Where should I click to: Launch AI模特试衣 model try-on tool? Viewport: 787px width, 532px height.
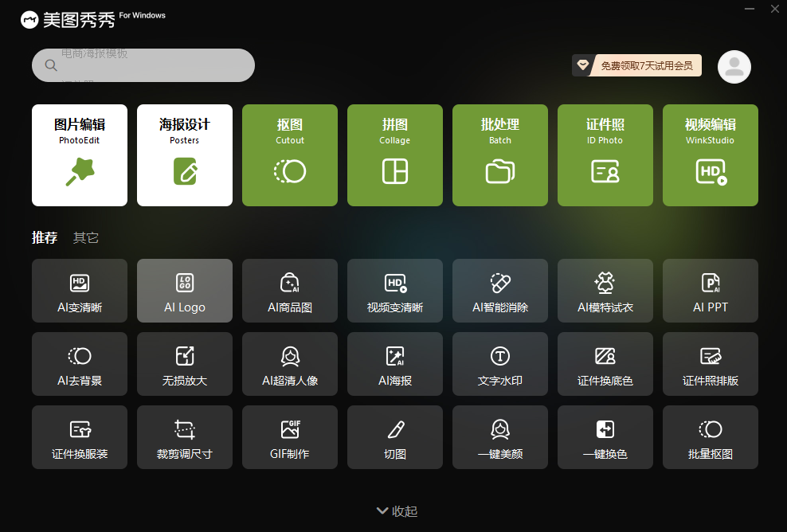[605, 291]
